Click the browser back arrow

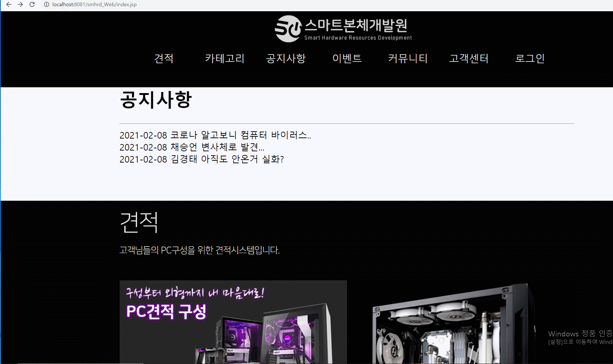coord(9,4)
